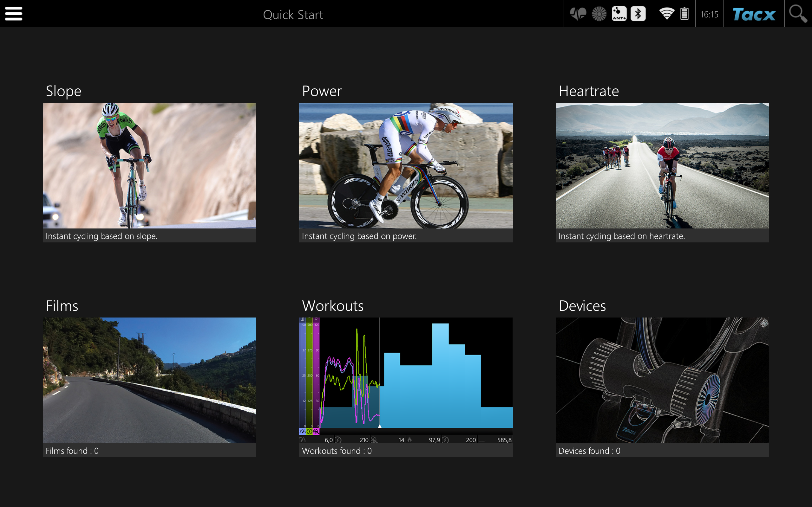Open the Films road thumbnail
812x507 pixels.
point(149,380)
